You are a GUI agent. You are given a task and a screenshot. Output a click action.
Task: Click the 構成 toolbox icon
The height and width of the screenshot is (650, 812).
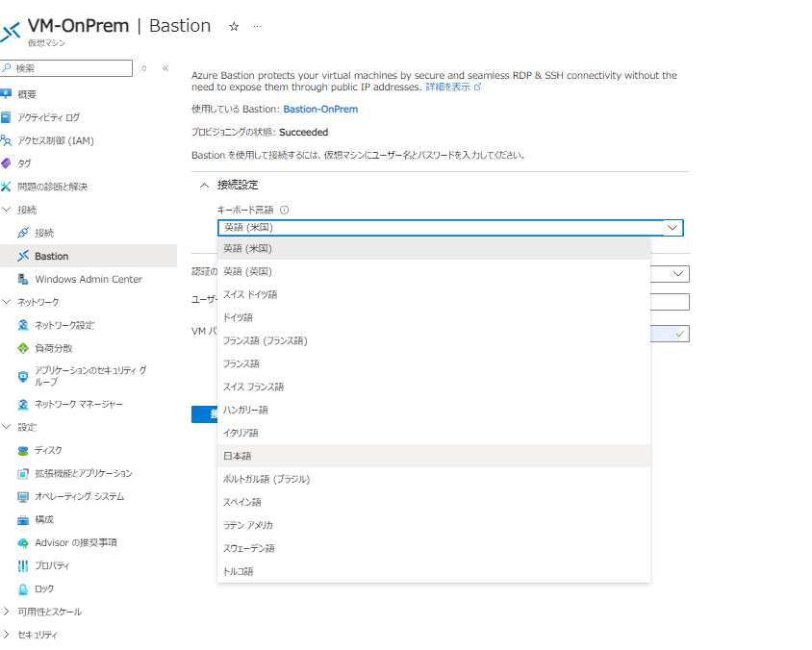pyautogui.click(x=23, y=519)
